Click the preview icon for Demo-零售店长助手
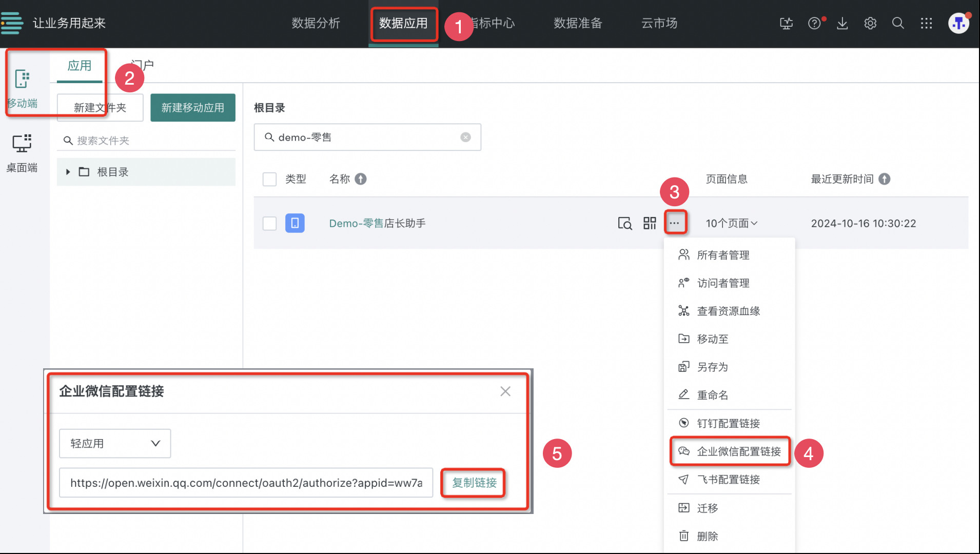980x554 pixels. (x=624, y=223)
